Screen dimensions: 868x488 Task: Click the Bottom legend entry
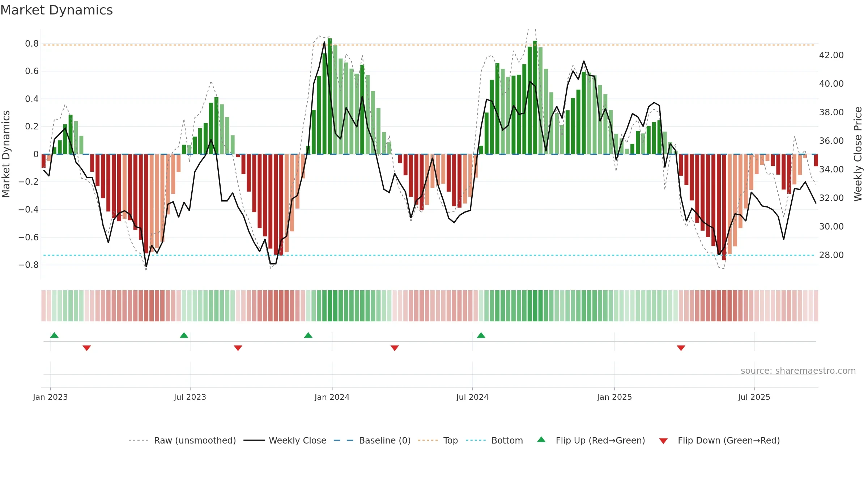click(x=494, y=440)
